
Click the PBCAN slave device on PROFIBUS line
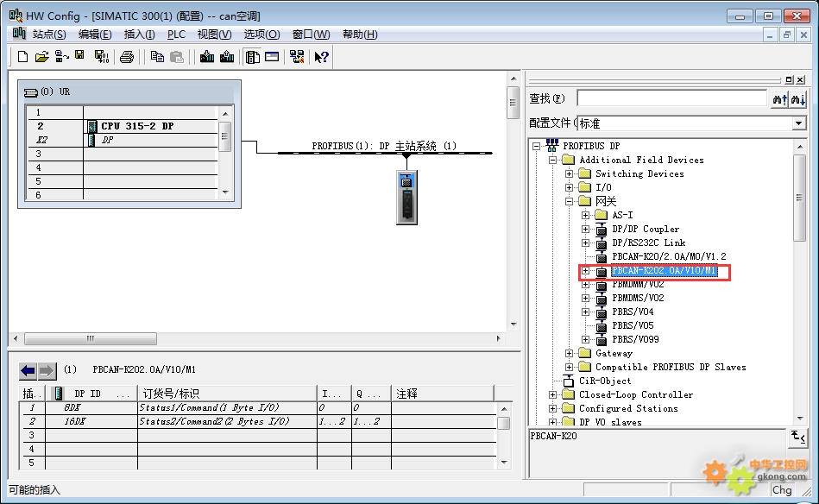(x=406, y=198)
